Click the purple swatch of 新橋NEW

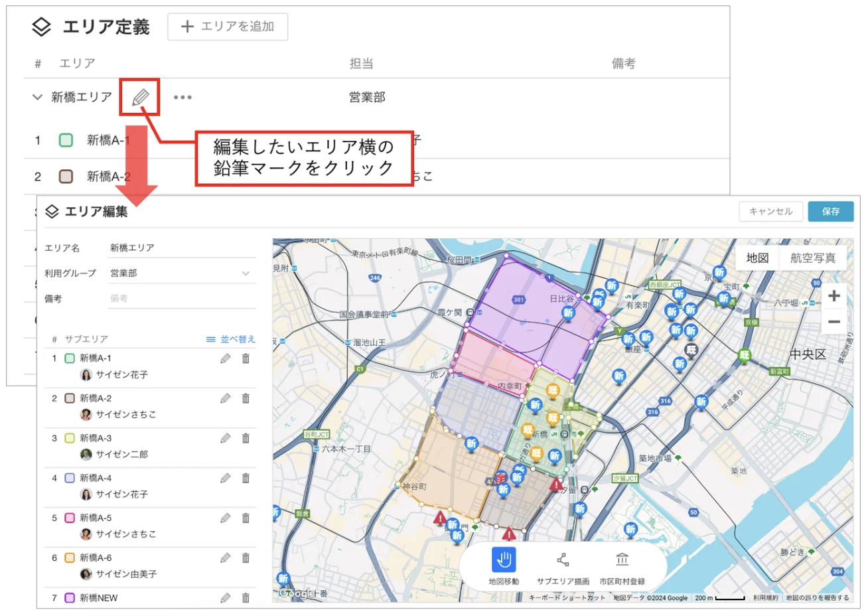click(x=70, y=598)
